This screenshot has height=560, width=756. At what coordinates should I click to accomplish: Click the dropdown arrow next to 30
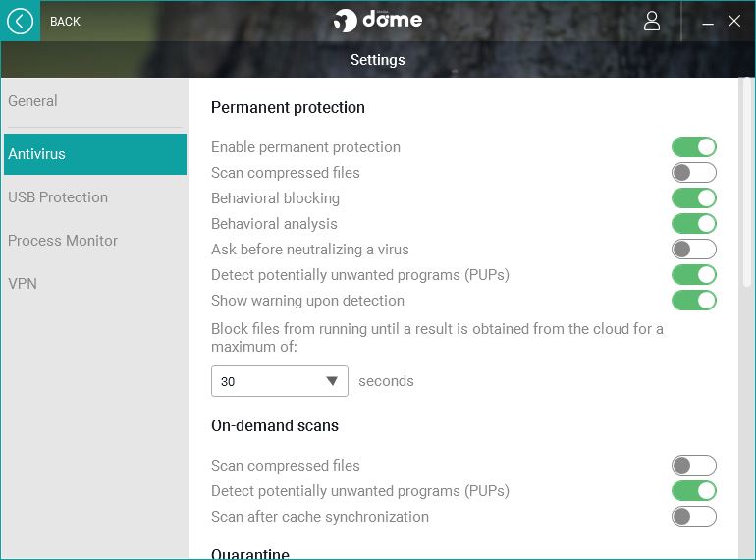click(332, 381)
